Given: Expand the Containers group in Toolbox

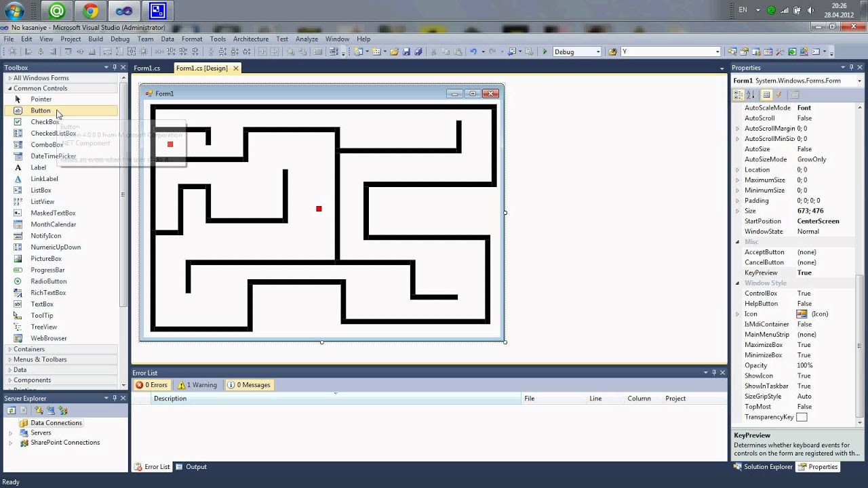Looking at the screenshot, I should pos(9,349).
